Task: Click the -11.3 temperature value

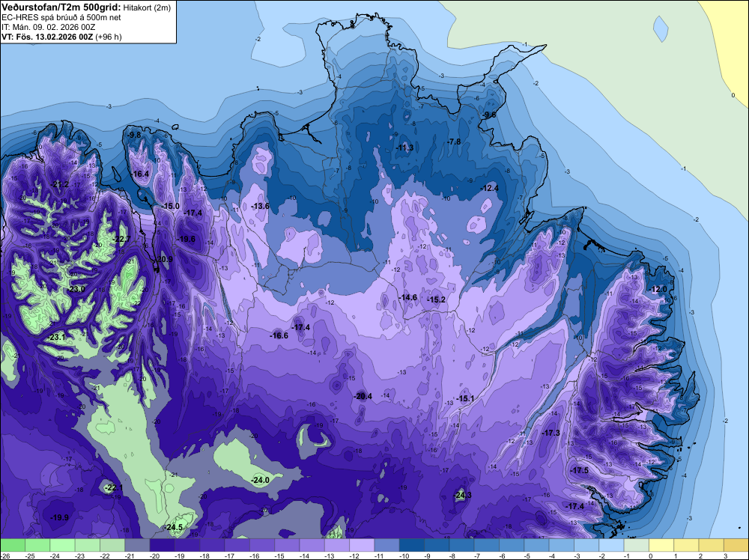Action: 404,147
